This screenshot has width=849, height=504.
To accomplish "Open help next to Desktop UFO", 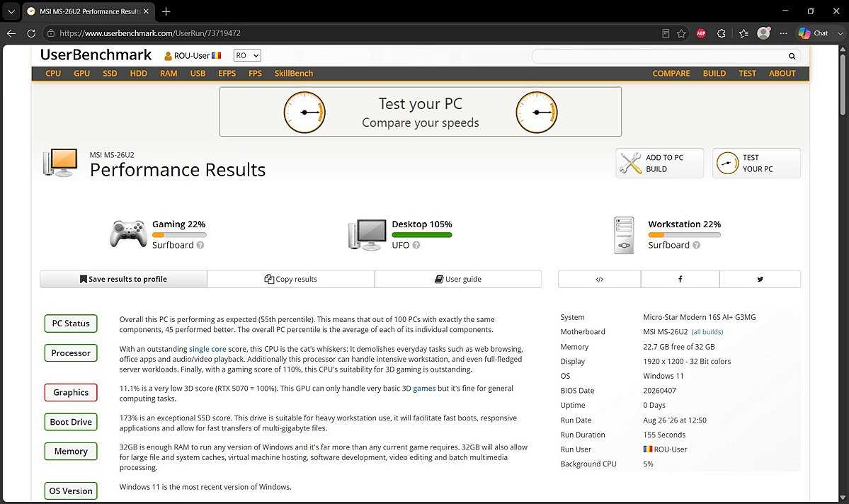I will pyautogui.click(x=416, y=245).
